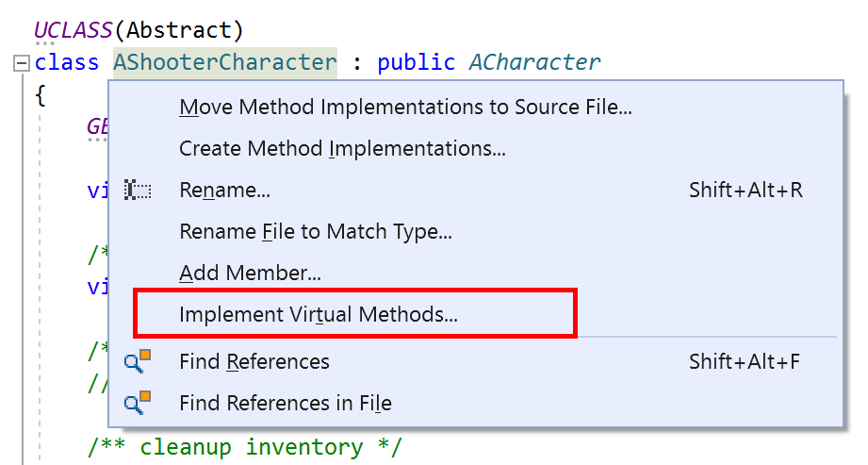Select Implement Virtual Methods option

tap(318, 315)
